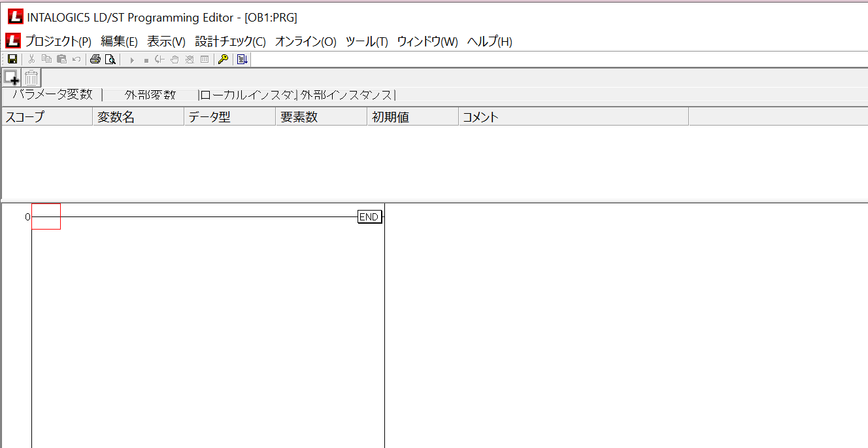868x448 pixels.
Task: Click the yellow key password icon
Action: (x=223, y=60)
